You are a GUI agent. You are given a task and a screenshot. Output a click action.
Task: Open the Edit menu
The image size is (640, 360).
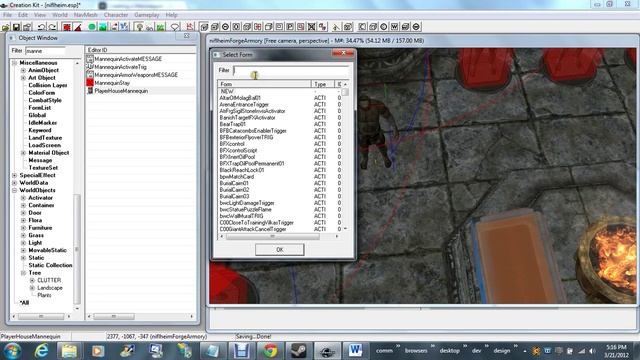point(23,15)
